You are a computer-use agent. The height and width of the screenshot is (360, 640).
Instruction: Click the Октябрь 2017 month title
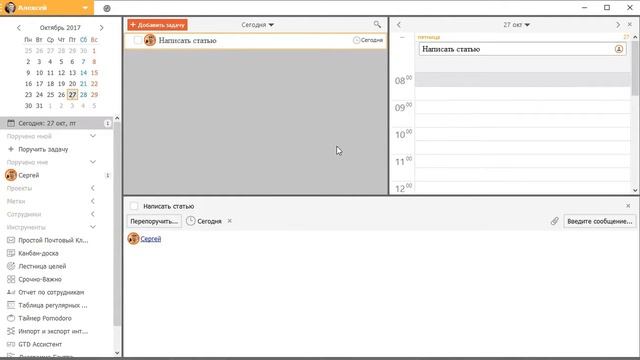(60, 28)
